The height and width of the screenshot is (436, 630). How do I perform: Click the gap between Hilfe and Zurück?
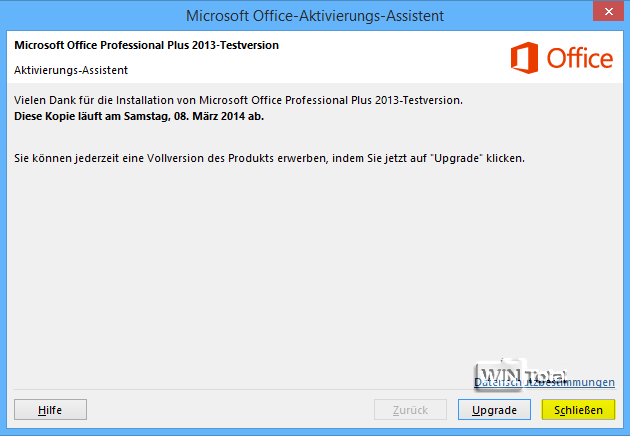coord(230,410)
